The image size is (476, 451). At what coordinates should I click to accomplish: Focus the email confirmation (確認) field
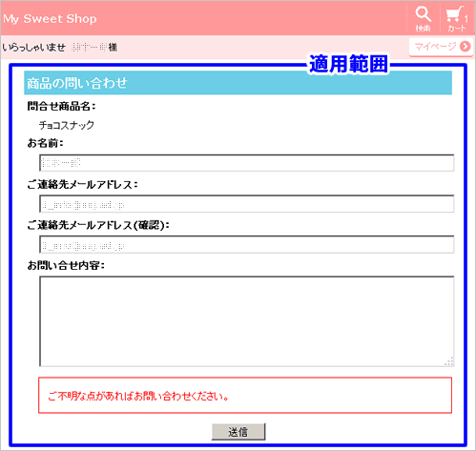[x=247, y=244]
